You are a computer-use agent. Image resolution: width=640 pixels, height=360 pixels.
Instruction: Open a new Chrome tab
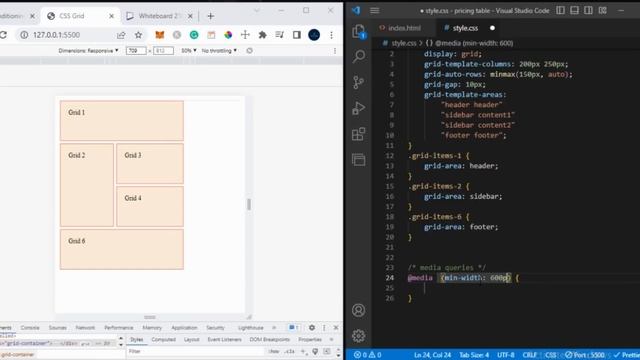coord(211,16)
